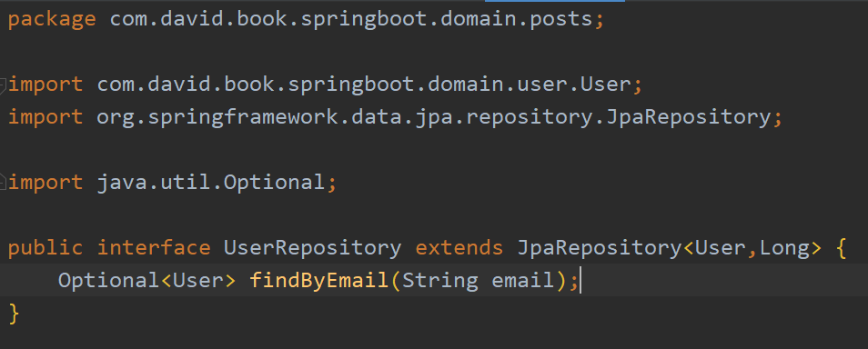Click the 'email' parameter name
This screenshot has width=868, height=349.
523,280
